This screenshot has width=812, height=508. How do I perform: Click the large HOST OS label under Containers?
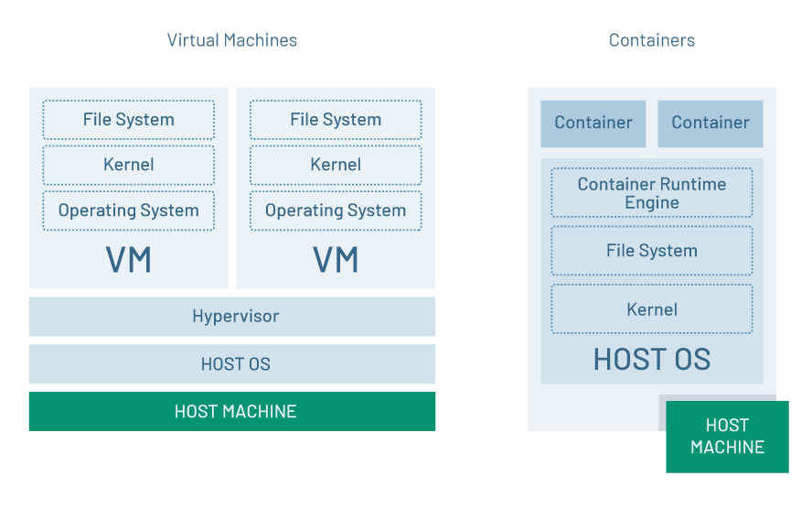pos(651,359)
